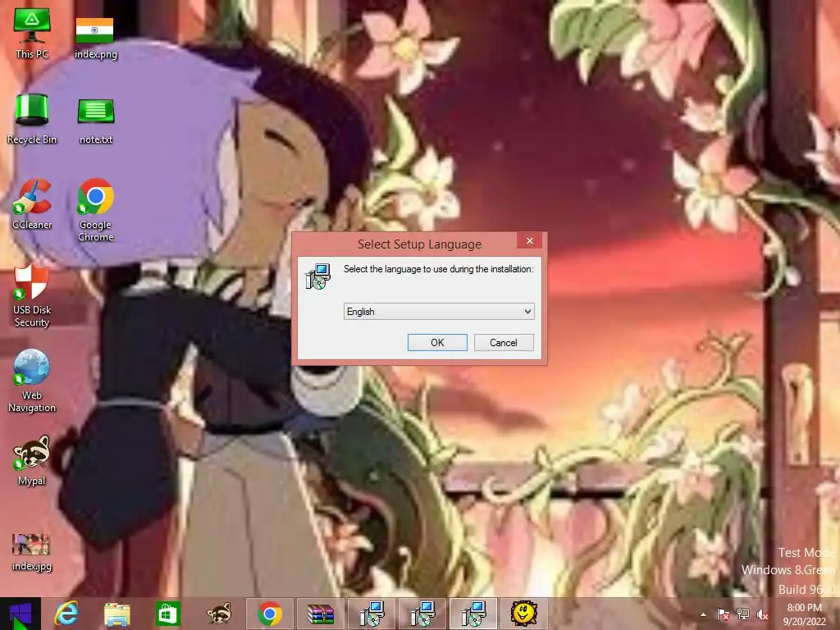Open File Explorer from the taskbar
840x630 pixels.
pyautogui.click(x=116, y=614)
